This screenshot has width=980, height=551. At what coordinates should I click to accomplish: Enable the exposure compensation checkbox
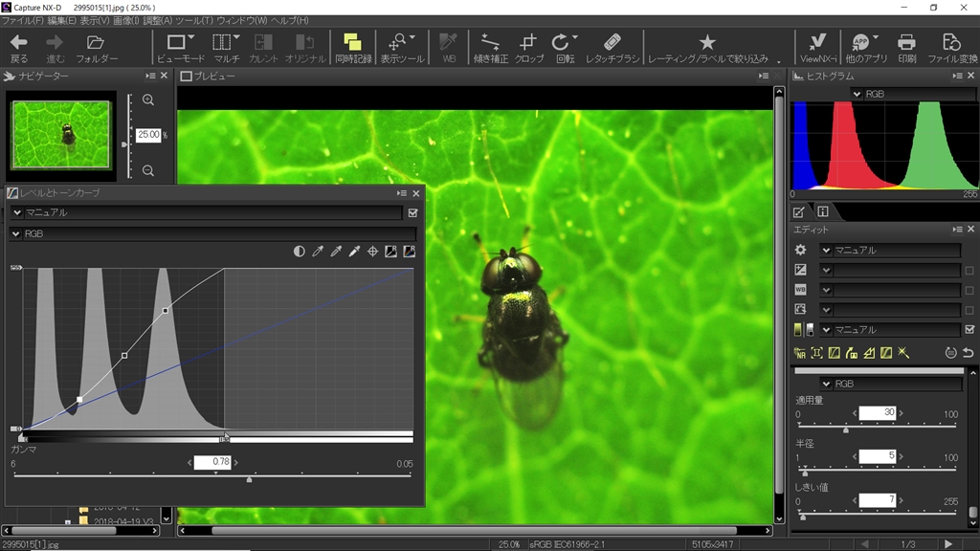click(x=969, y=271)
